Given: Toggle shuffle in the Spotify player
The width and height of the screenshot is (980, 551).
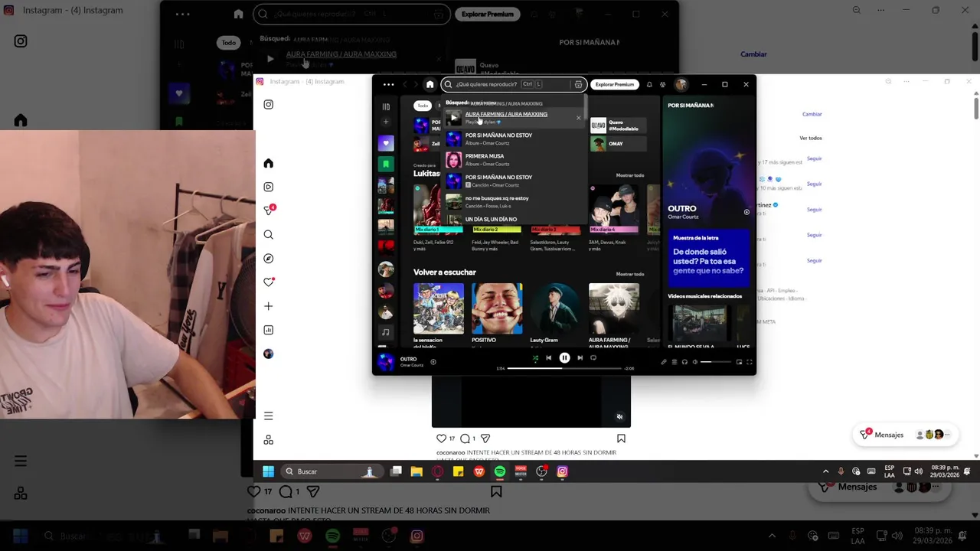Looking at the screenshot, I should (x=535, y=357).
